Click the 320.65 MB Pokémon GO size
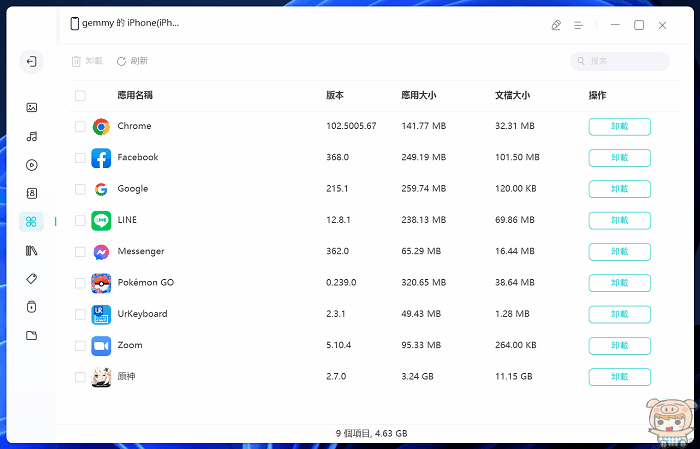Image resolution: width=700 pixels, height=449 pixels. [x=424, y=283]
